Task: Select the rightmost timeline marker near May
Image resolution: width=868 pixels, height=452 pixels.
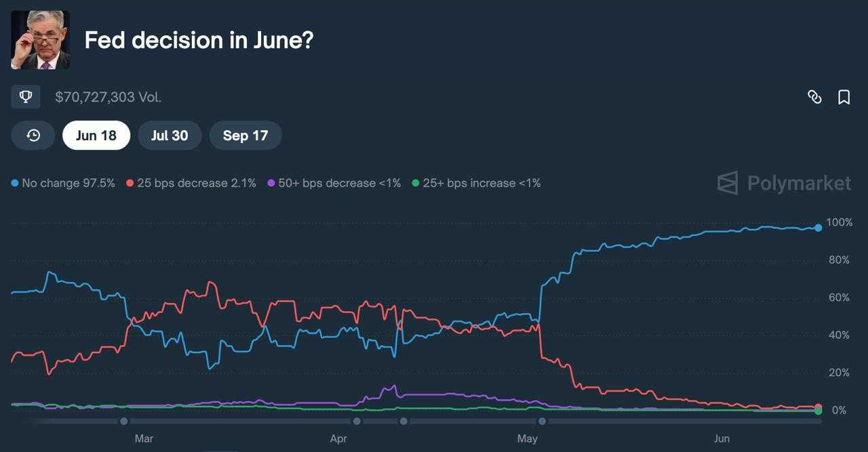Action: click(x=542, y=421)
